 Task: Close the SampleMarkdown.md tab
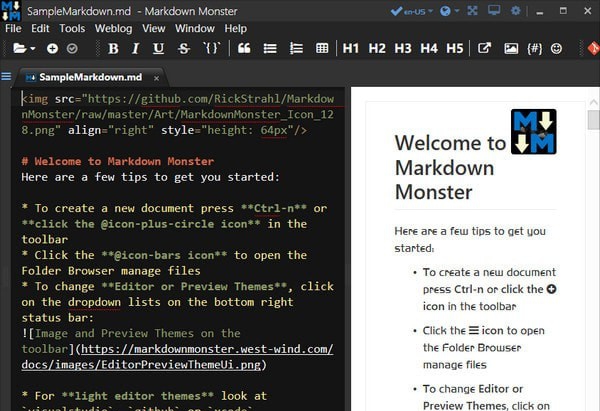click(156, 78)
